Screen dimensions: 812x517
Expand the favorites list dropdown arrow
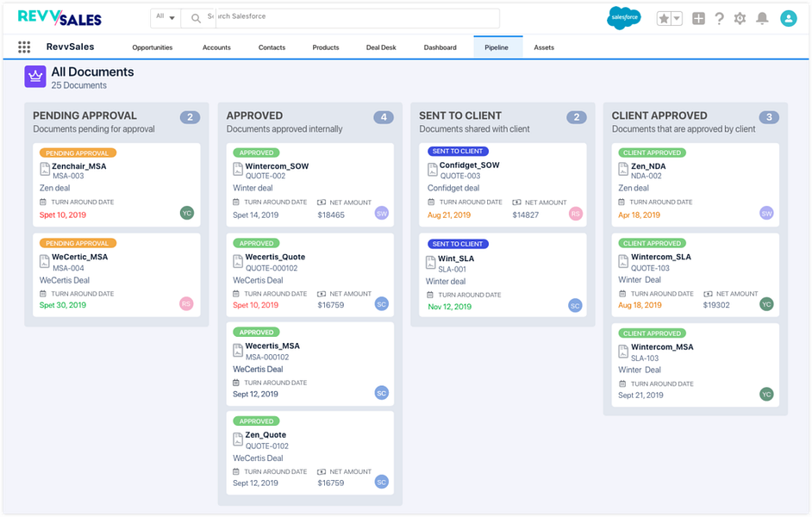pos(677,19)
